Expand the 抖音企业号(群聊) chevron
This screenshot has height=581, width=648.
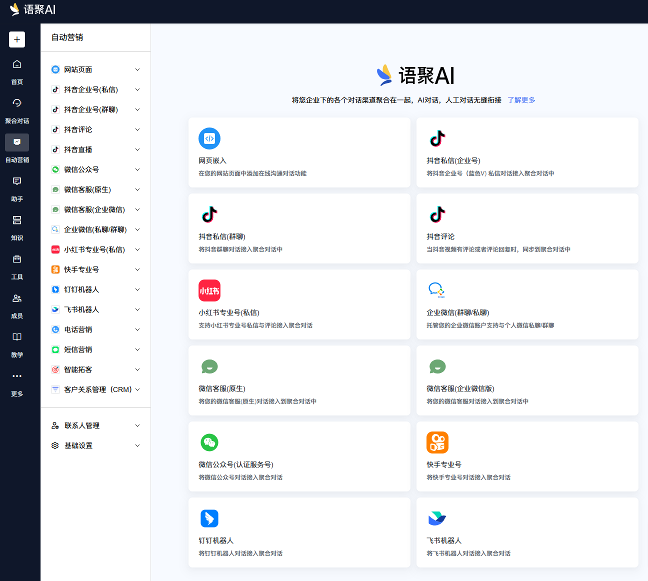tap(138, 110)
